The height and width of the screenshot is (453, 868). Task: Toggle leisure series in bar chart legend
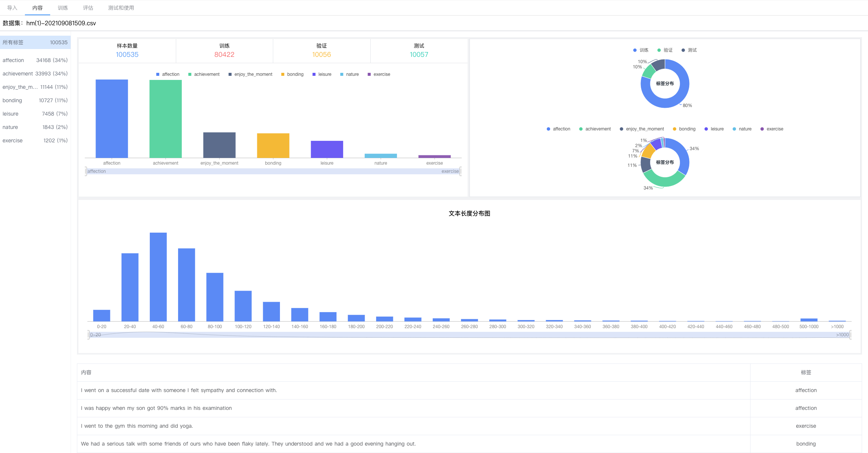click(x=322, y=74)
